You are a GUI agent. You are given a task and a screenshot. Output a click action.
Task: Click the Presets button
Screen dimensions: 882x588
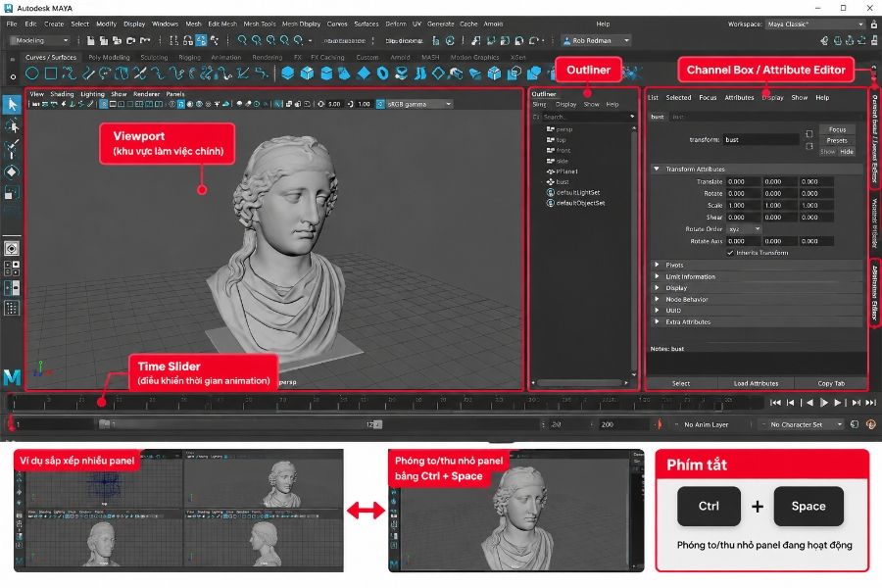837,141
